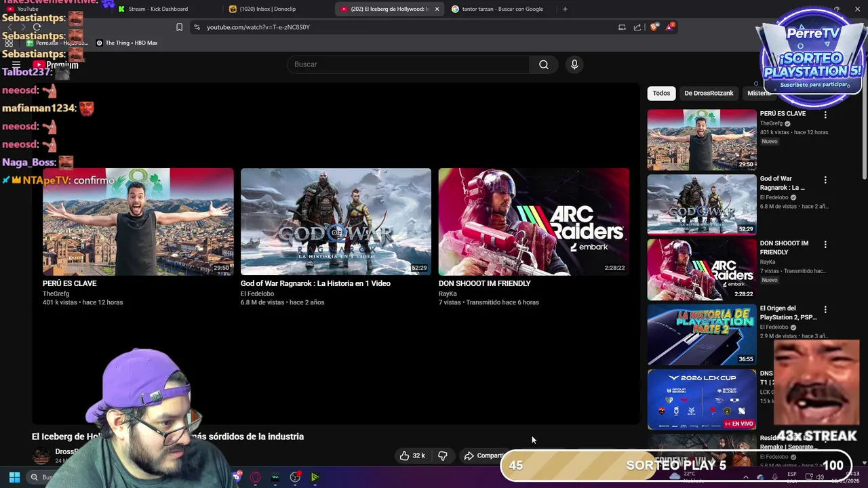
Task: Click sidebar channel name 'RayKa'
Action: [768, 262]
